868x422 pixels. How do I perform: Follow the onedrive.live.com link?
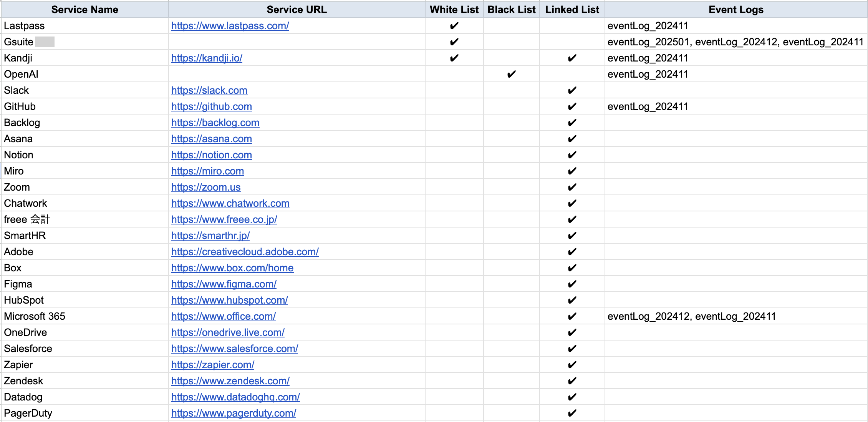tap(228, 332)
